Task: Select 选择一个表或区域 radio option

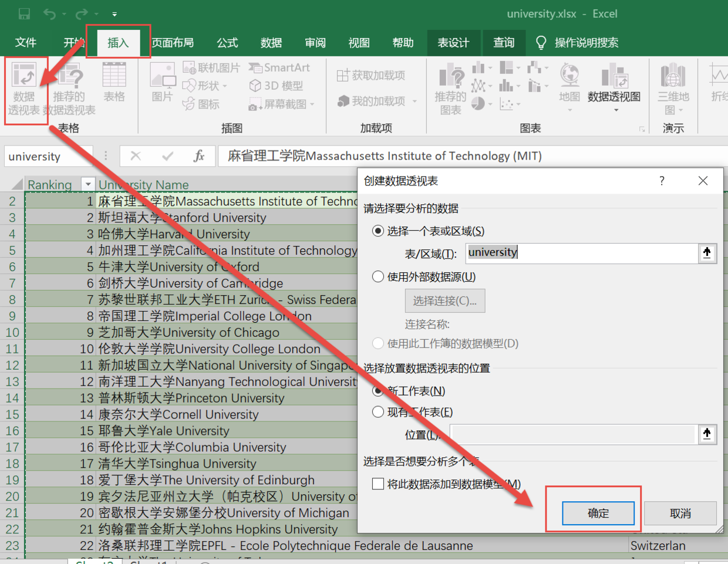Action: coord(378,231)
